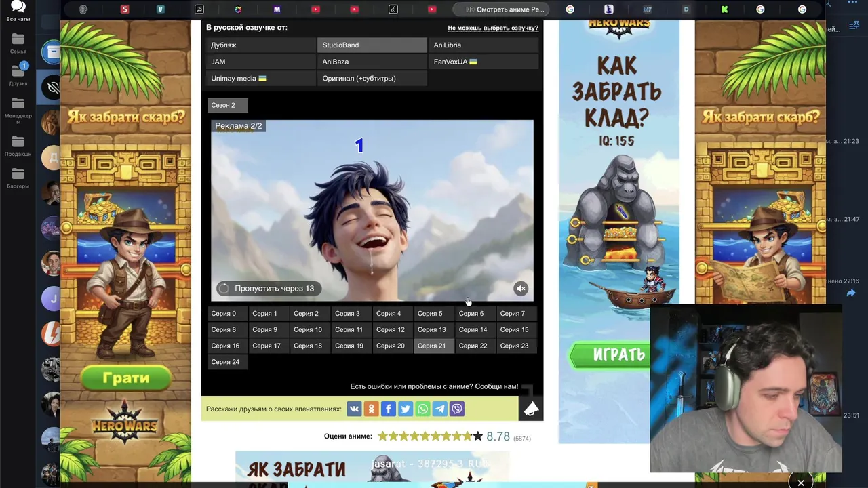Image resolution: width=868 pixels, height=488 pixels.
Task: Click the ad video player area
Action: pos(372,211)
